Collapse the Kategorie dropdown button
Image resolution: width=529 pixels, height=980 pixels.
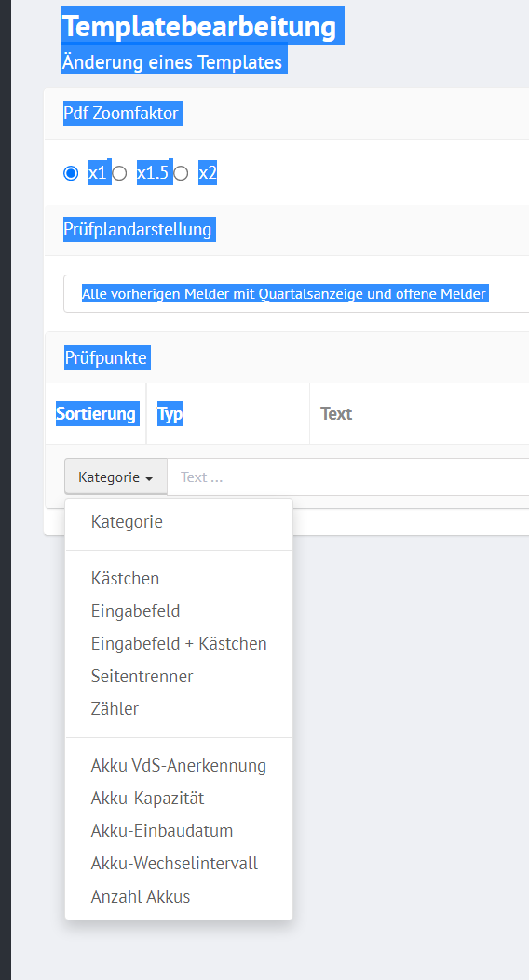coord(115,477)
